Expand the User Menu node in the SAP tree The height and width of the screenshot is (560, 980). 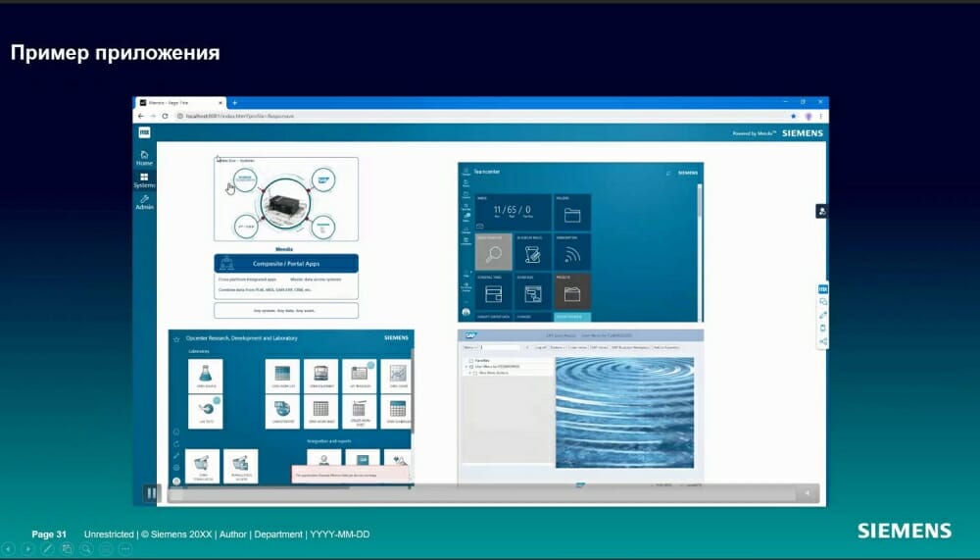click(466, 367)
